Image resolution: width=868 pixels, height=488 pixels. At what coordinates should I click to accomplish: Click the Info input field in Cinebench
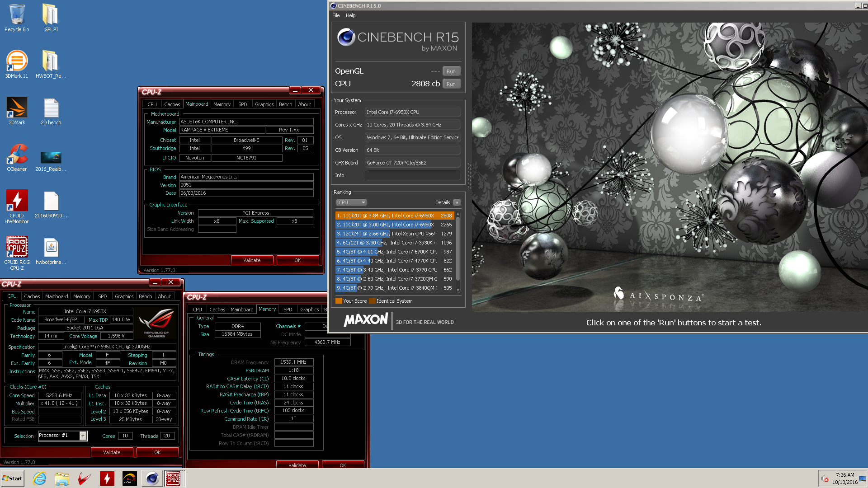click(413, 175)
